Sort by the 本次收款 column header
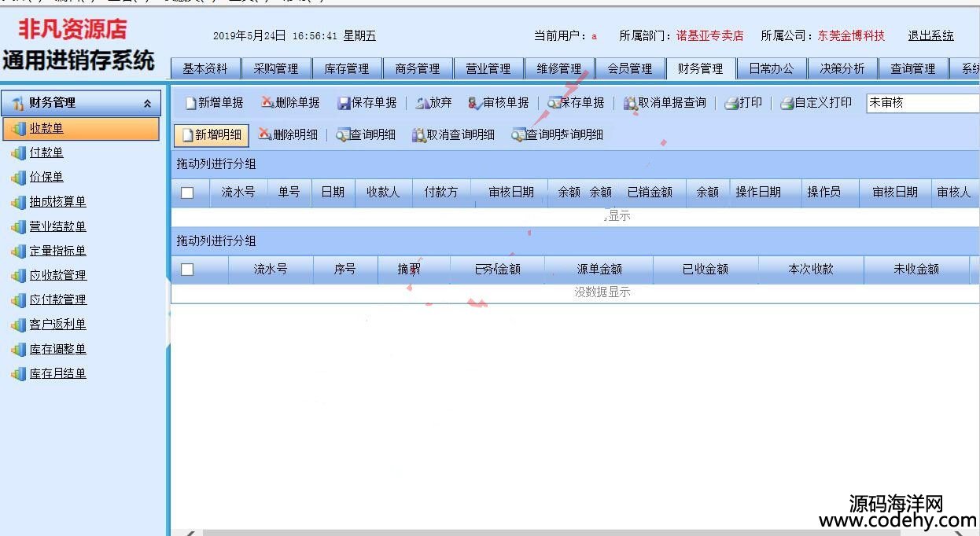The height and width of the screenshot is (536, 980). tap(811, 269)
